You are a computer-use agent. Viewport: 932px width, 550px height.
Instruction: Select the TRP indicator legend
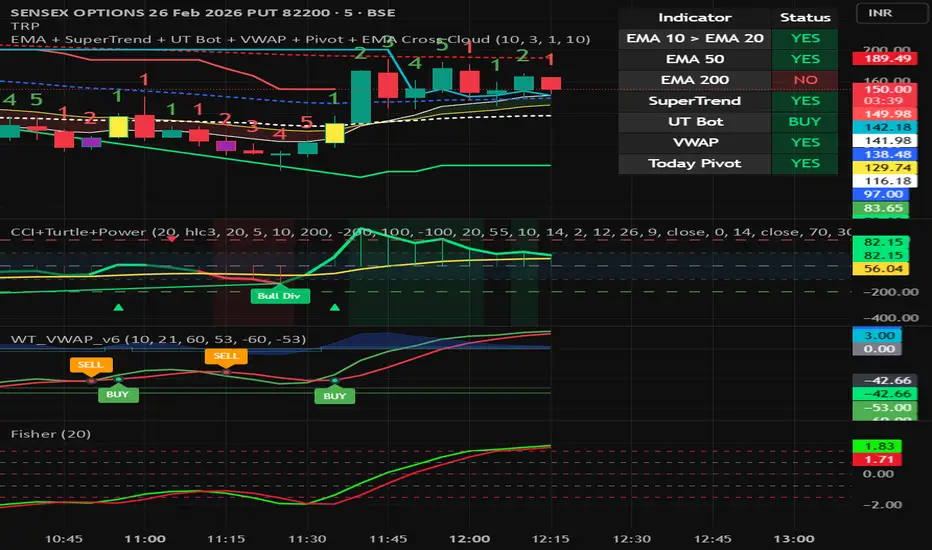point(25,26)
